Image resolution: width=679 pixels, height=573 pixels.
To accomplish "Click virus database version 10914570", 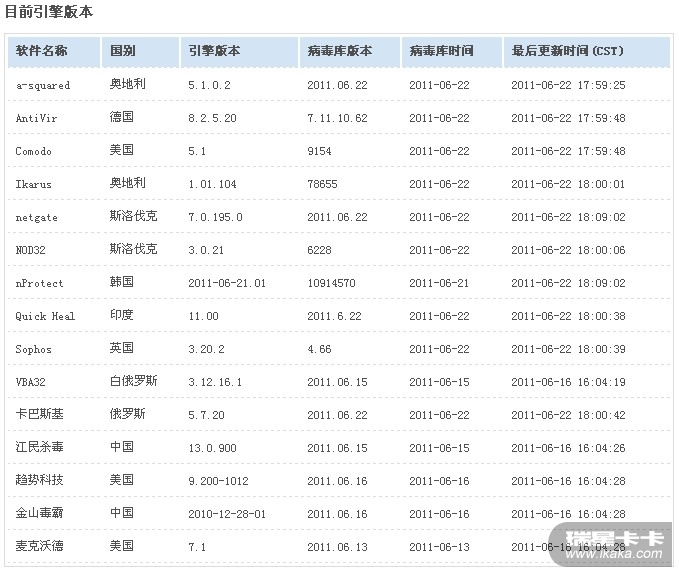I will coord(331,283).
